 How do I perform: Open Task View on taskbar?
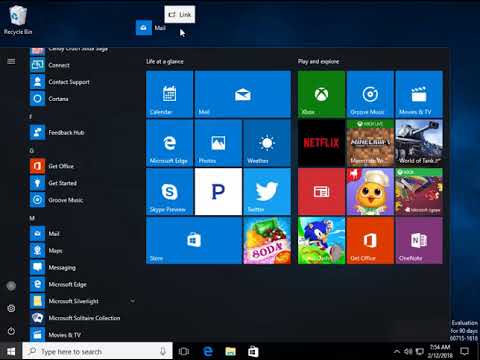point(184,351)
